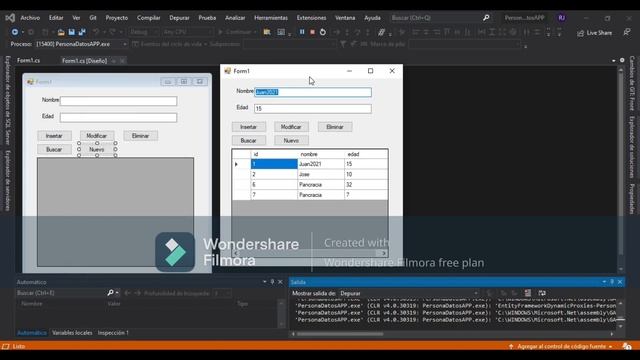This screenshot has height=360, width=640.
Task: Close the Automático panel
Action: (x=280, y=282)
